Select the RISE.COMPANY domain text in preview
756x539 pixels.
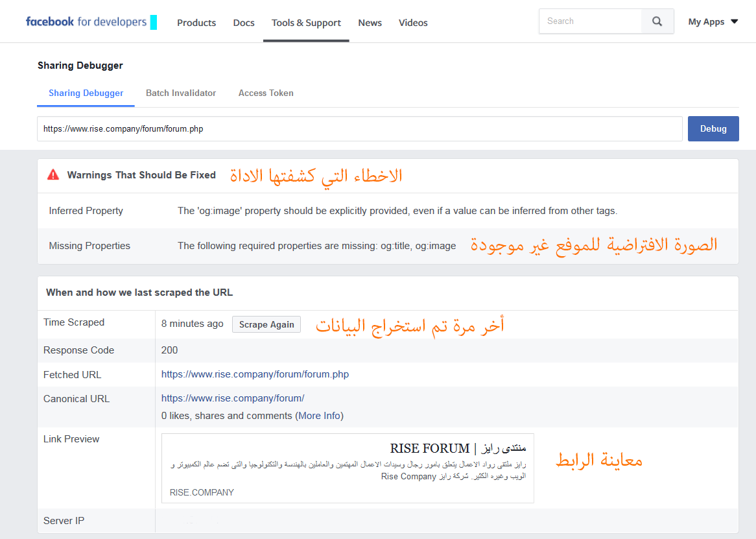[x=202, y=492]
